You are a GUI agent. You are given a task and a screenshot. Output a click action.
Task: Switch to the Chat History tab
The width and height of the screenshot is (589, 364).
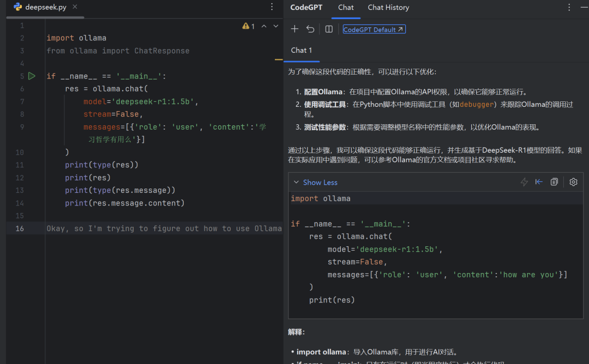coord(388,8)
